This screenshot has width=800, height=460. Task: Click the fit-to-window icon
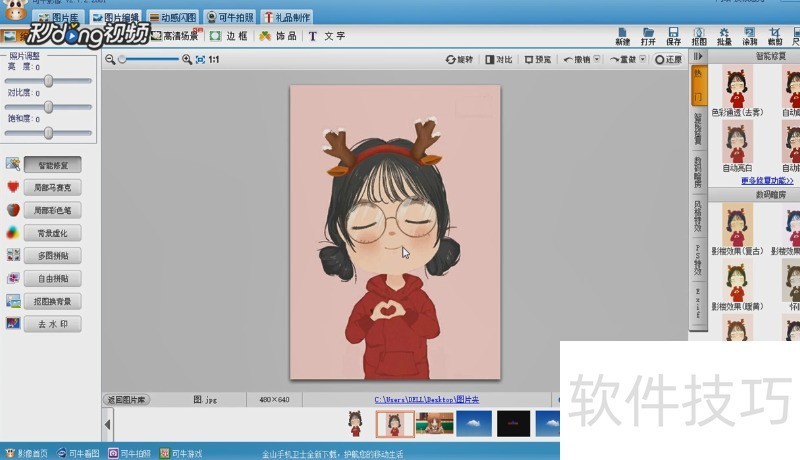pos(201,60)
